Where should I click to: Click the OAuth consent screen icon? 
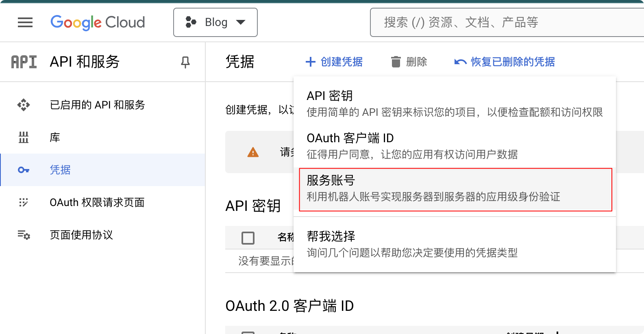24,202
